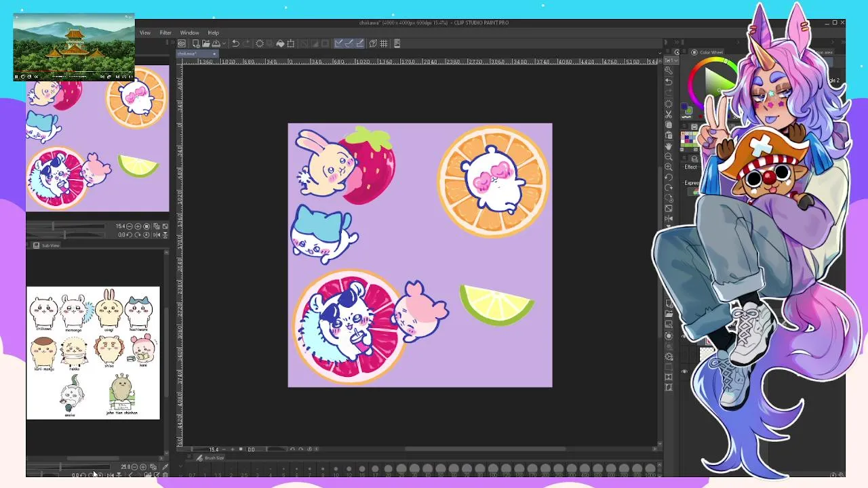Viewport: 868px width, 488px height.
Task: Click the Open file folder icon
Action: [206, 43]
